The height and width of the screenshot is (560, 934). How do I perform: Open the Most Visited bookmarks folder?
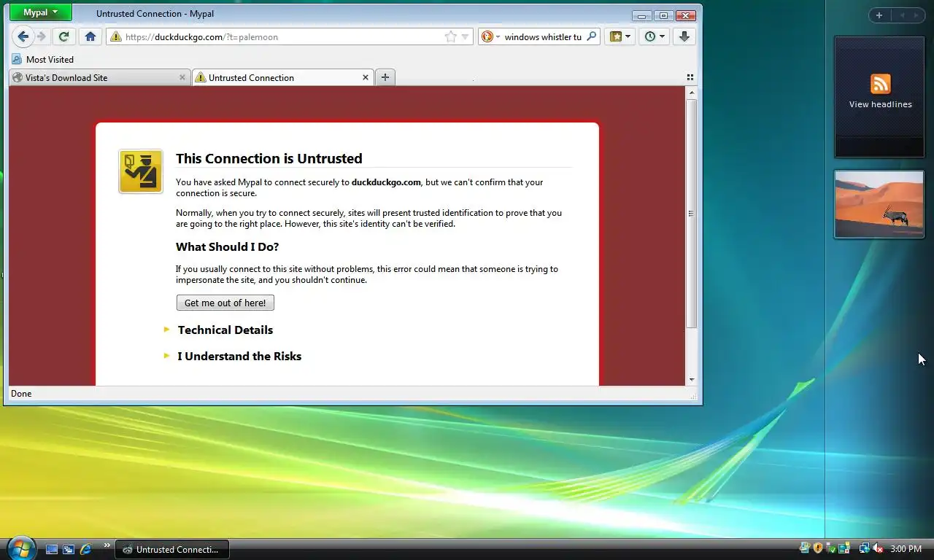[43, 59]
